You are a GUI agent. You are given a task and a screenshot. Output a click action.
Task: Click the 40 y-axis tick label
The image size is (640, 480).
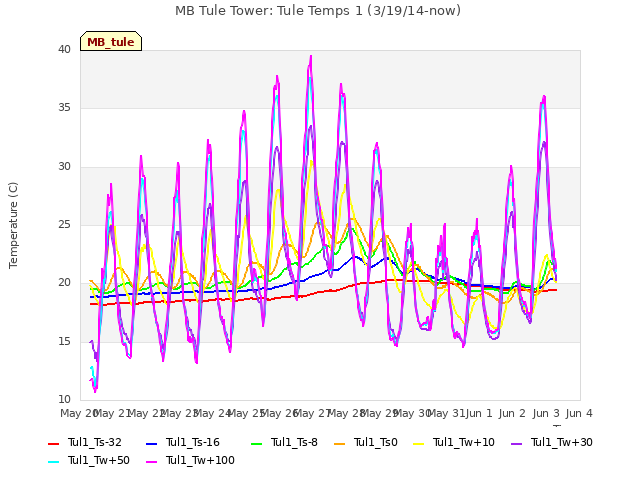64,49
